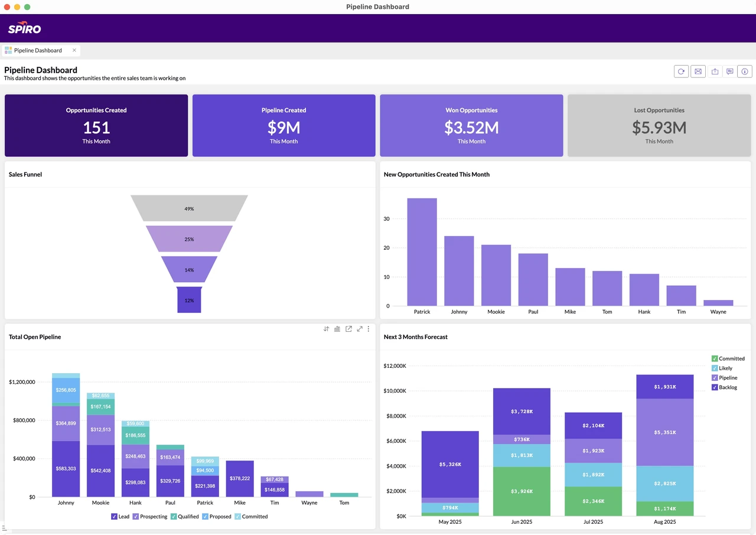Click the Opportunities Created 151 card
The height and width of the screenshot is (535, 756).
click(96, 126)
